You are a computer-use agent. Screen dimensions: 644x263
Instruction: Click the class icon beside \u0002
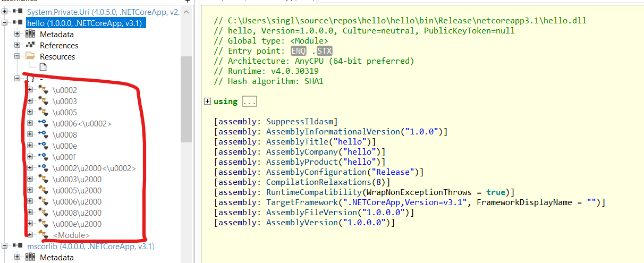click(x=44, y=90)
